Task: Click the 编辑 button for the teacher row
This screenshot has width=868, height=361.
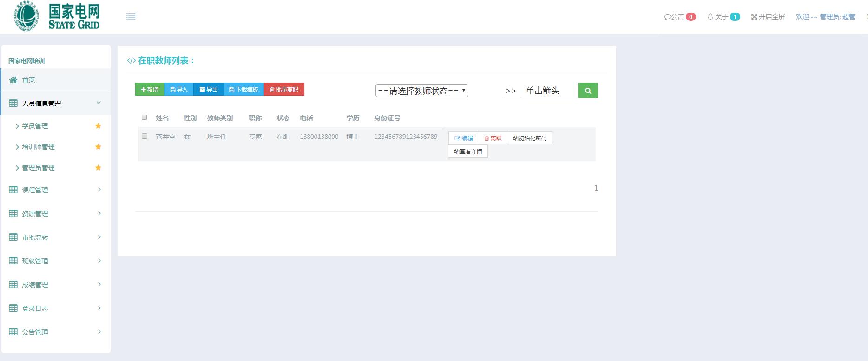Action: pyautogui.click(x=464, y=138)
